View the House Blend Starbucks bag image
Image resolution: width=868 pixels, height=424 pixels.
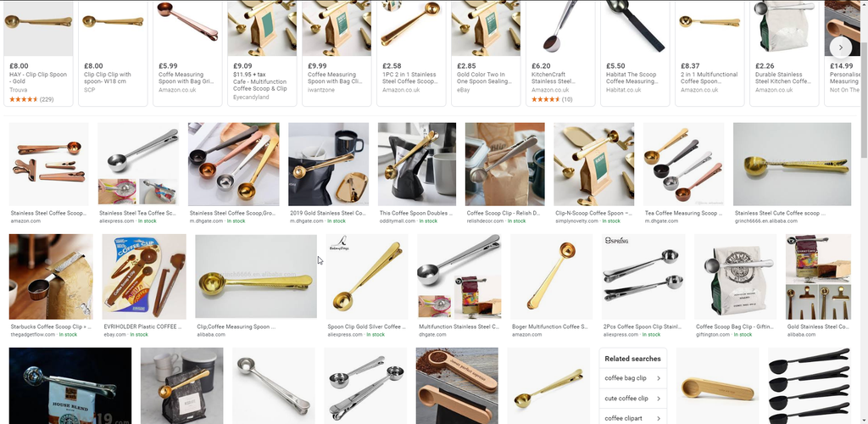(x=70, y=386)
